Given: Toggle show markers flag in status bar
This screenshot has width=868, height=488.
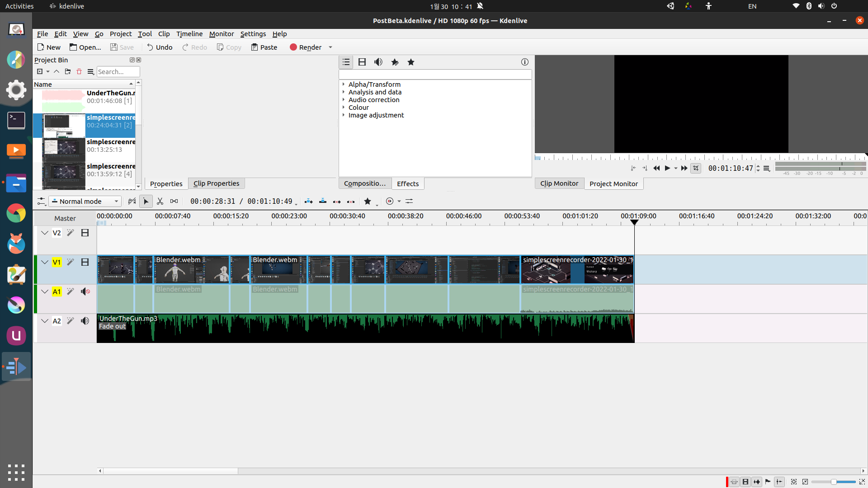Looking at the screenshot, I should pos(768,482).
